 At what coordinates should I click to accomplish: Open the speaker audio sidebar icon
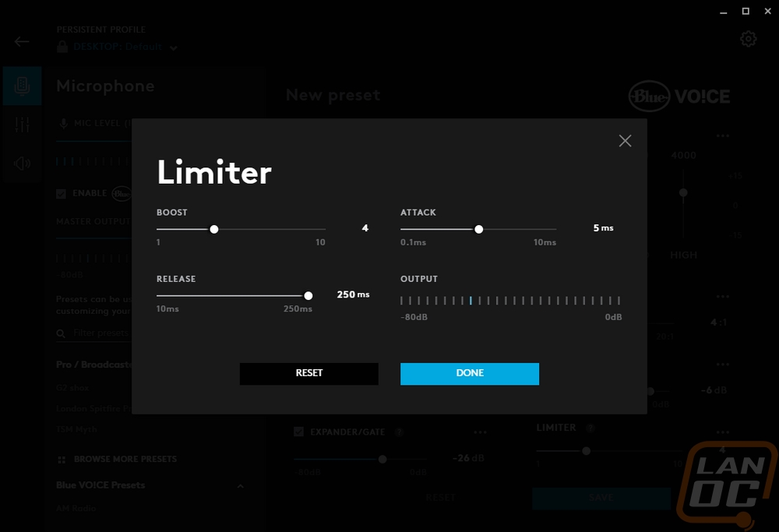[22, 163]
